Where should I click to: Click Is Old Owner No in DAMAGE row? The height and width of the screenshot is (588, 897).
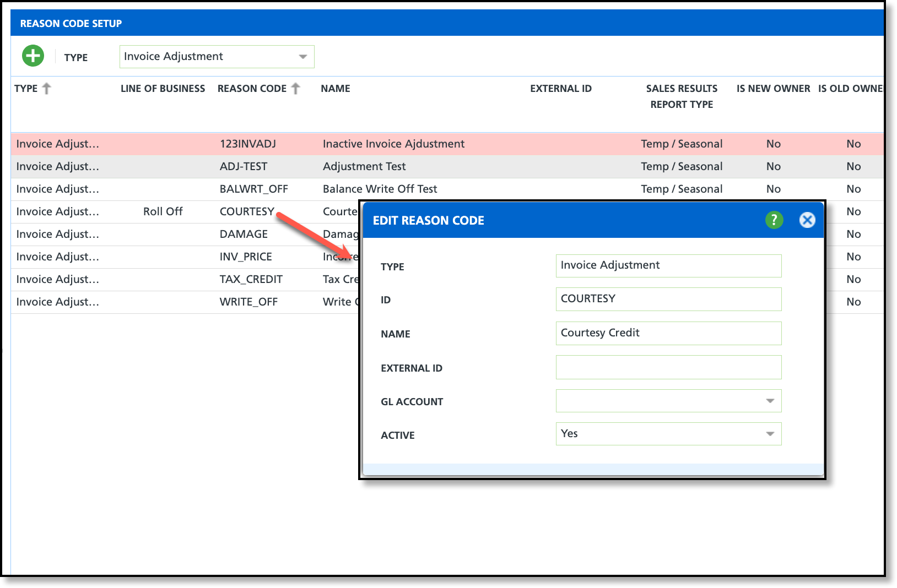coord(853,234)
